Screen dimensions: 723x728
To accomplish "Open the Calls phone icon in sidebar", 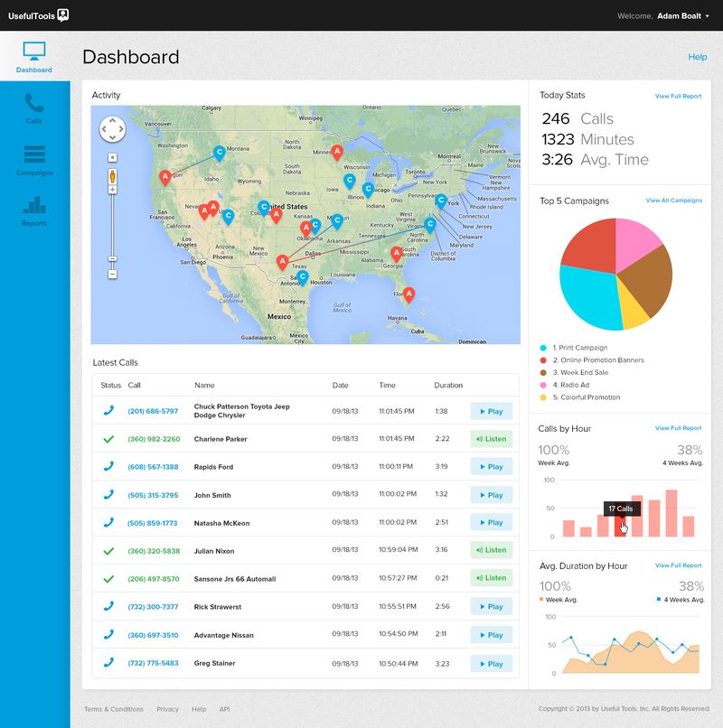I will tap(34, 103).
